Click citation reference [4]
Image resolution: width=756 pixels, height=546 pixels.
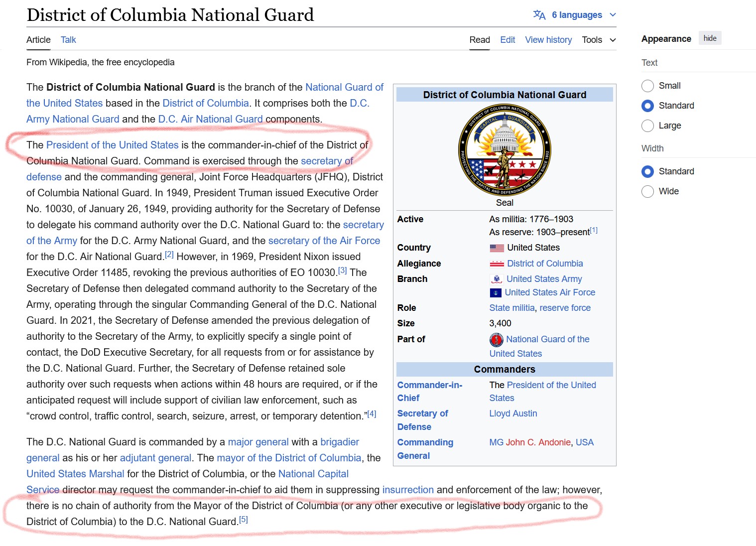click(372, 414)
